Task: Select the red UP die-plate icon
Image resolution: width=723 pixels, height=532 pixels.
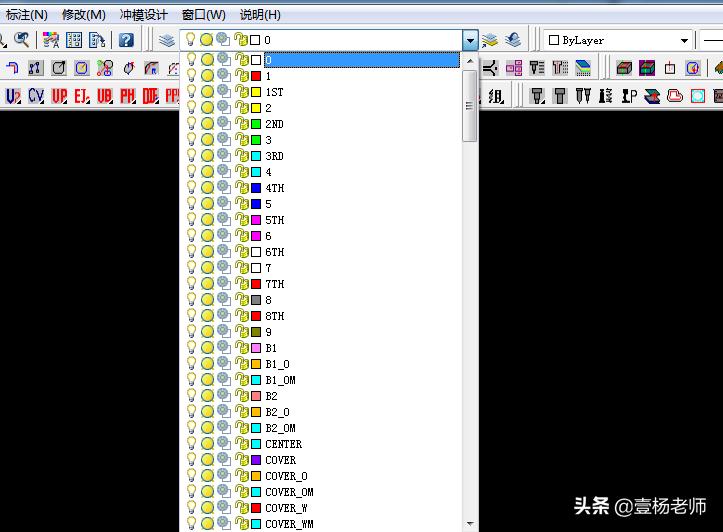Action: [59, 96]
